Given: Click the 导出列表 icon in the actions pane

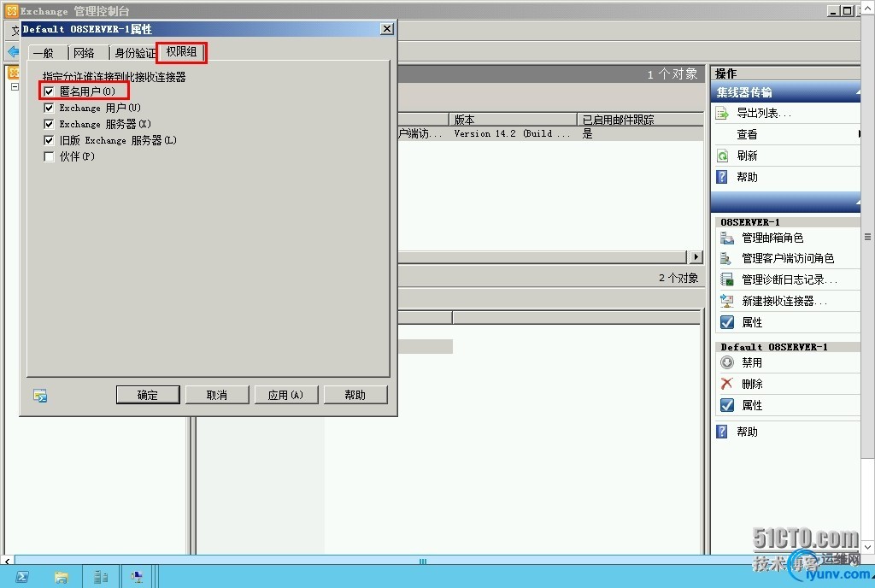Looking at the screenshot, I should pos(722,114).
